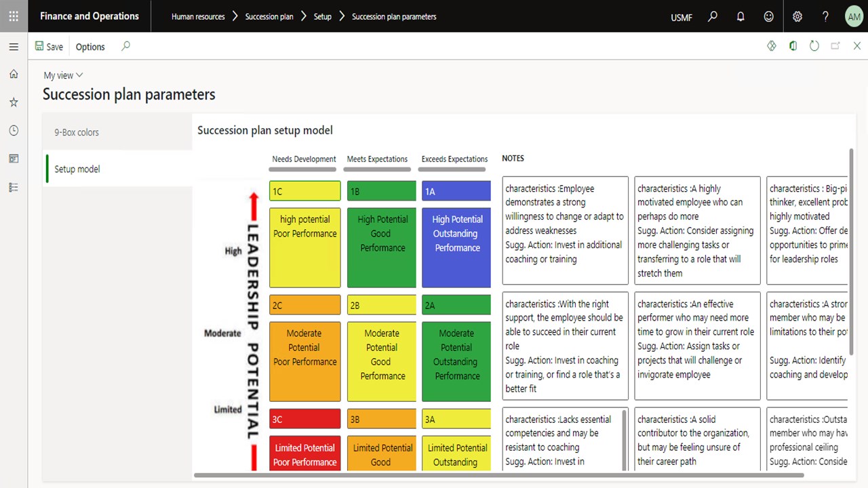The image size is (868, 488).
Task: Click Moderate Potential Outstanding Performance box
Action: pos(456,361)
